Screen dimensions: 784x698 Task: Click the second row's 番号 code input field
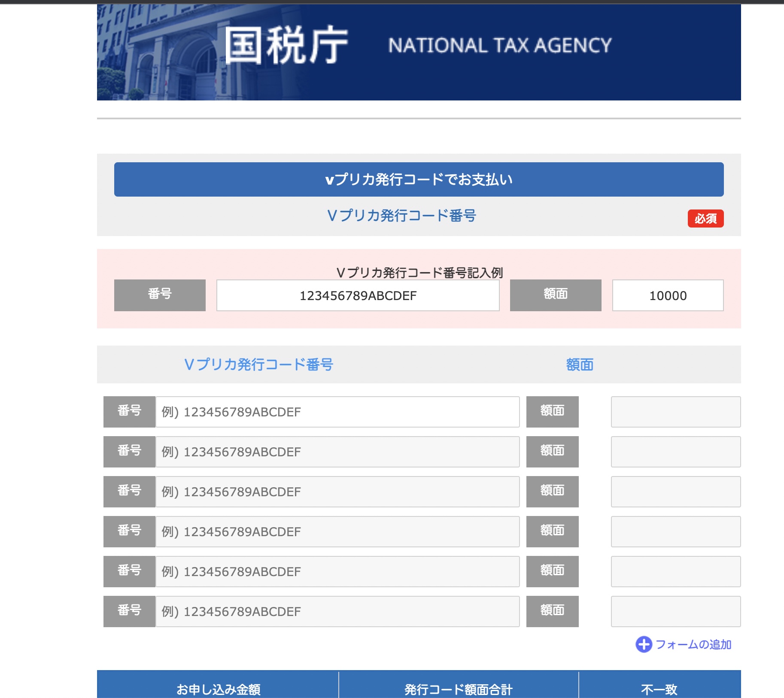click(x=337, y=452)
